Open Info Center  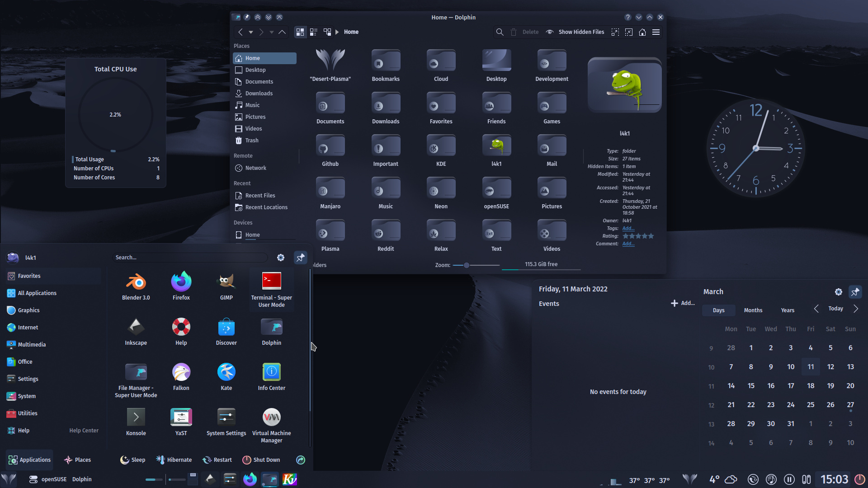pyautogui.click(x=271, y=377)
